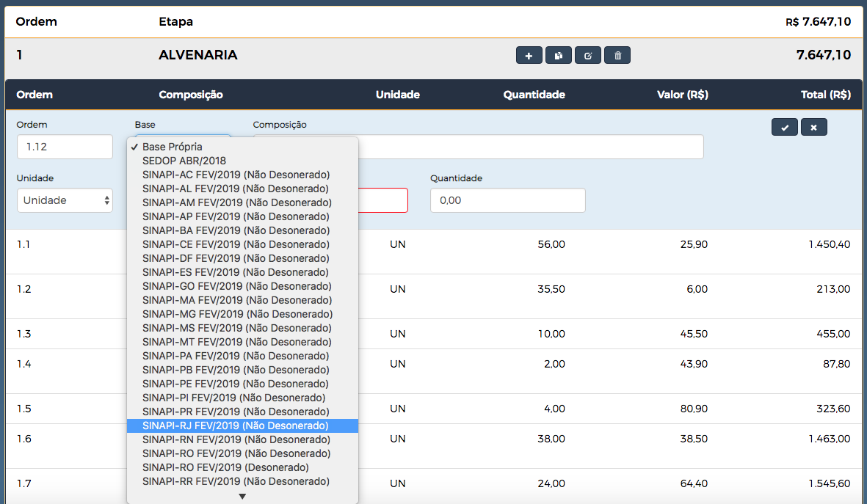Choose SINAPI-CE FEV/2019 (Não Desonerado)

(243, 244)
